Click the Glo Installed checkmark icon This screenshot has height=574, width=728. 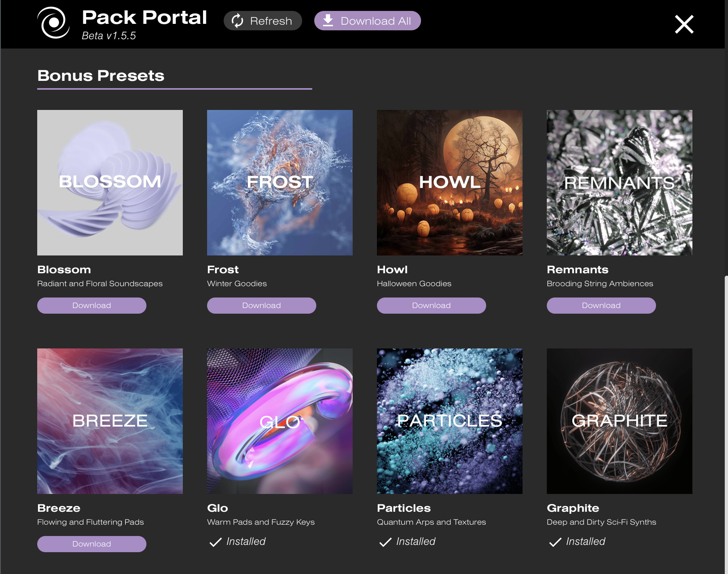coord(216,542)
